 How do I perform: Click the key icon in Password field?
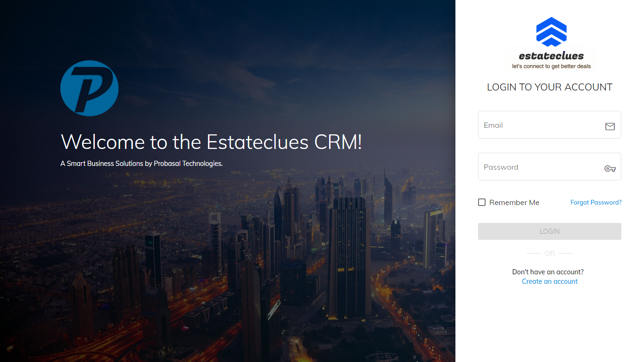(x=610, y=168)
